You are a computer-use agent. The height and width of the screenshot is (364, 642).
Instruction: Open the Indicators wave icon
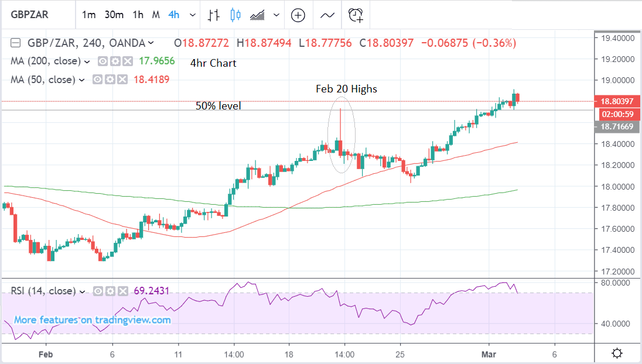click(x=327, y=15)
